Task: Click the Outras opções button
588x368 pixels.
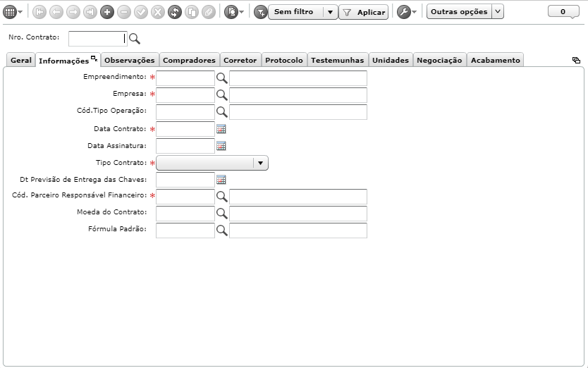Action: [459, 11]
